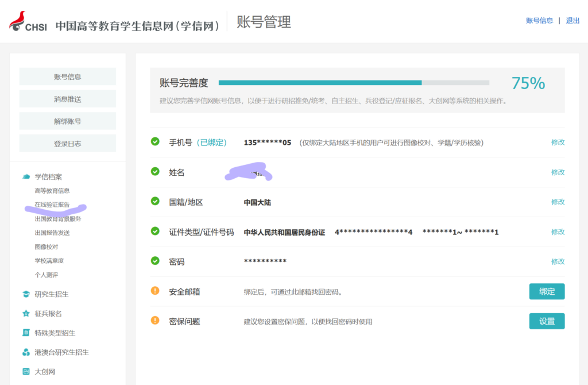Screen dimensions: 588x385
Task: Click the orange warning icon beside 安全邮箱
Action: pyautogui.click(x=155, y=291)
